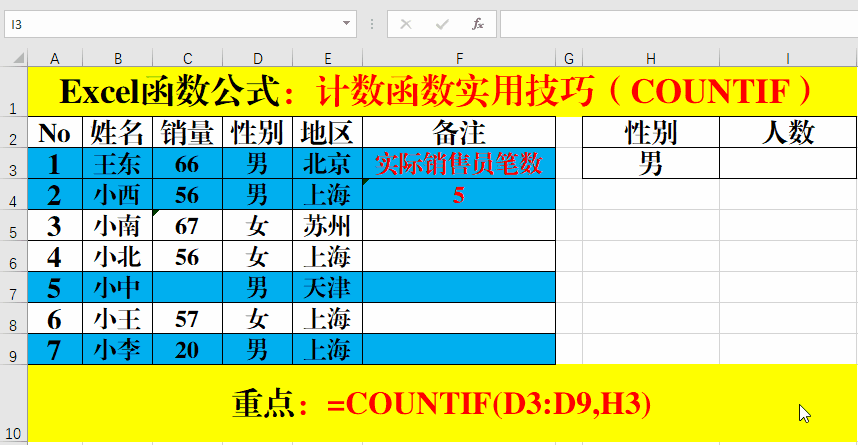
Task: Open the Insert Function fx button
Action: point(478,24)
